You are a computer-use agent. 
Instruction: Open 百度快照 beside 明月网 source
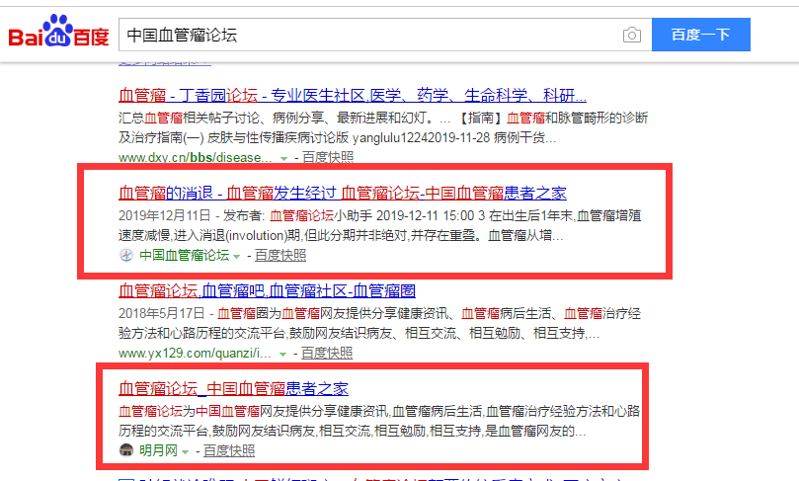[x=229, y=450]
